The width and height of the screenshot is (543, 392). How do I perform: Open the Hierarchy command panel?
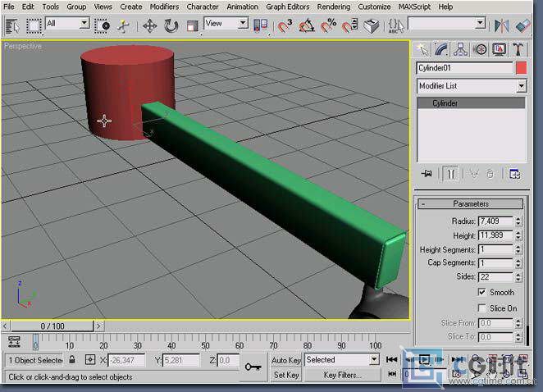[460, 49]
